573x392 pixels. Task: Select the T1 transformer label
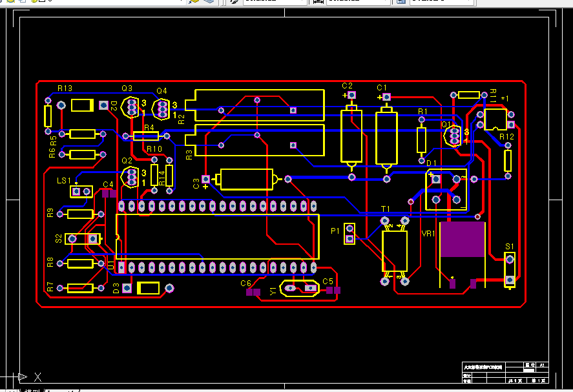(386, 209)
